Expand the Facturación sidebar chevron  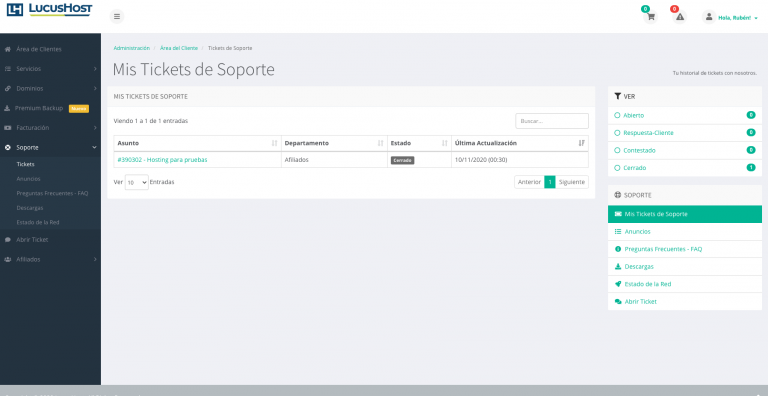click(x=95, y=127)
